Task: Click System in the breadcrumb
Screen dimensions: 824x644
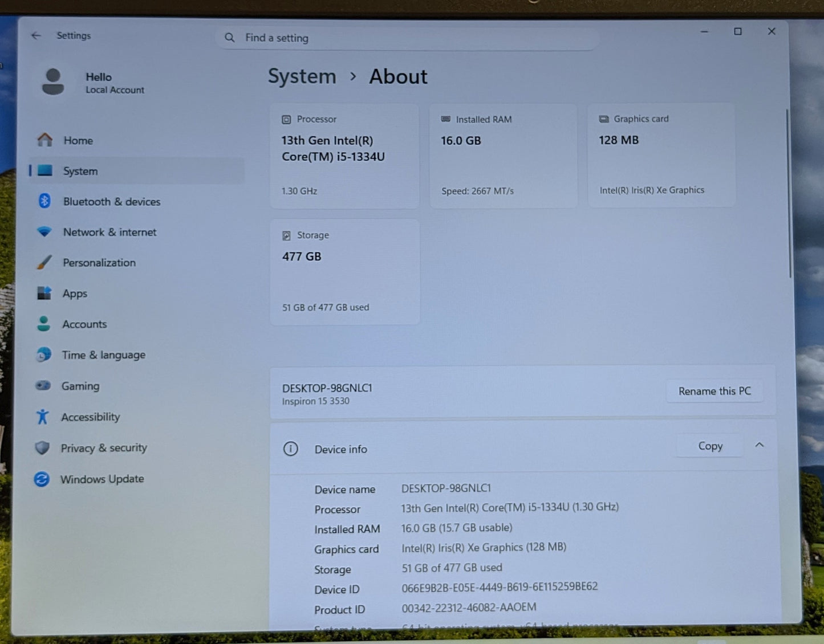Action: point(302,76)
